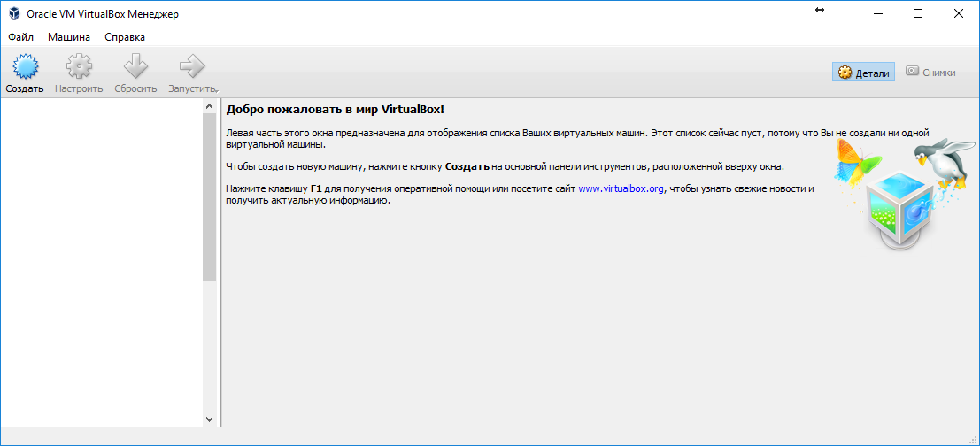Open the Машина menu
Screen dimensions: 980x446
coord(69,37)
